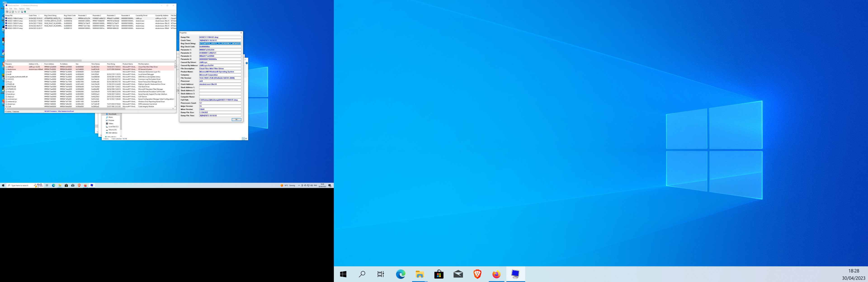Click the Exit toolbar icon
The height and width of the screenshot is (282, 868).
(x=25, y=12)
